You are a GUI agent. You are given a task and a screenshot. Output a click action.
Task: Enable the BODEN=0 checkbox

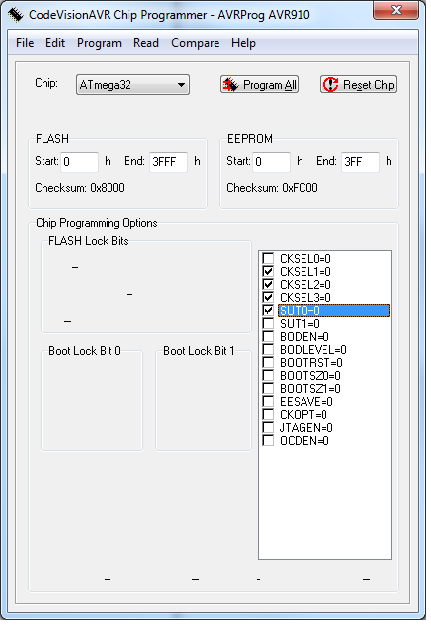coord(268,336)
